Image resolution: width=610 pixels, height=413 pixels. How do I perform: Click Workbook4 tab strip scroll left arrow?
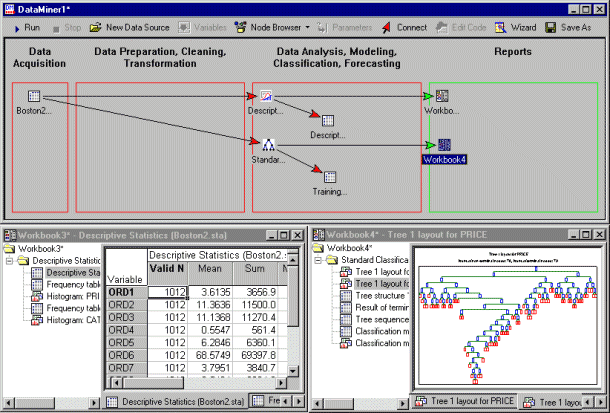(589, 402)
